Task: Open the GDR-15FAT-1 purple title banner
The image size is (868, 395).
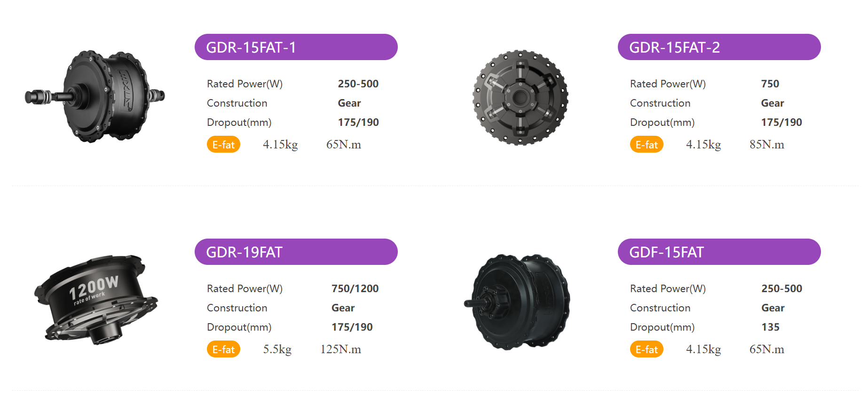Action: (x=296, y=47)
